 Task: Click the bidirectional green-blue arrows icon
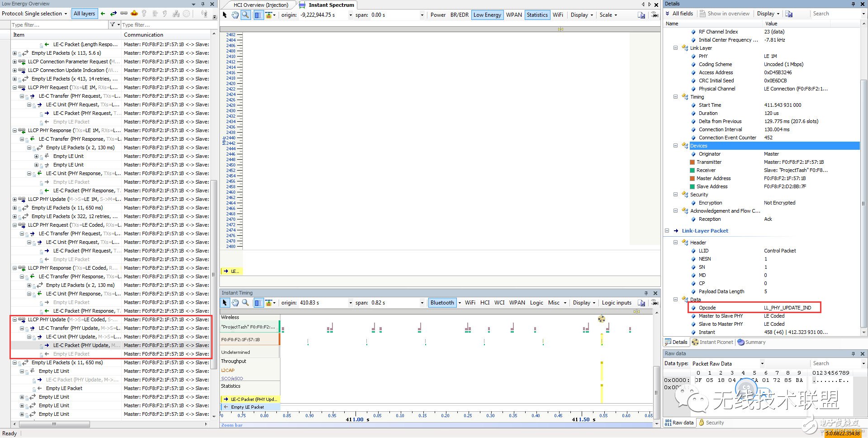[114, 14]
